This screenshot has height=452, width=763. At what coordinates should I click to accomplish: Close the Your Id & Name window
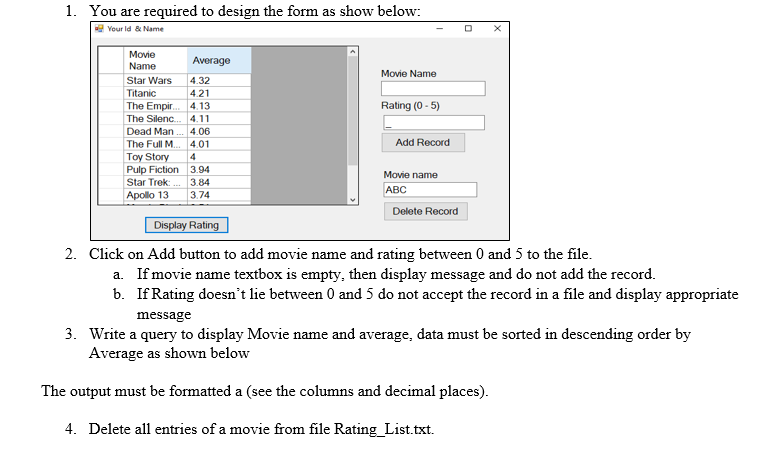click(x=497, y=29)
